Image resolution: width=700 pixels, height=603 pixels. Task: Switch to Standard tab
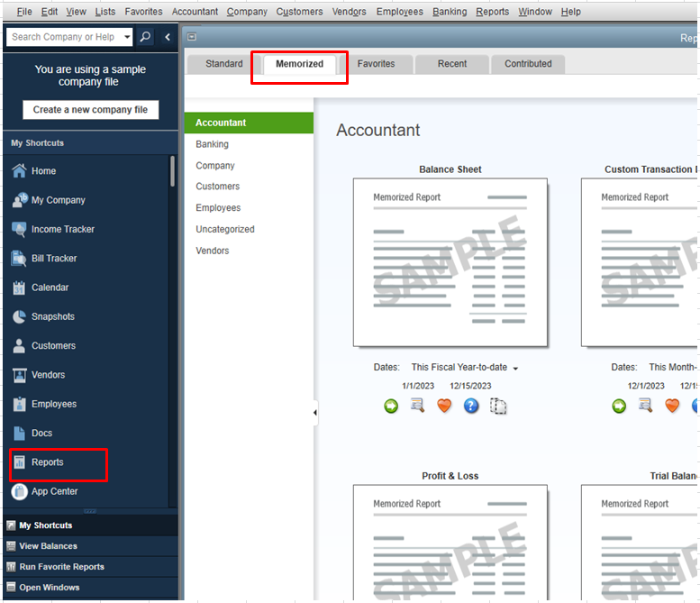(x=224, y=64)
